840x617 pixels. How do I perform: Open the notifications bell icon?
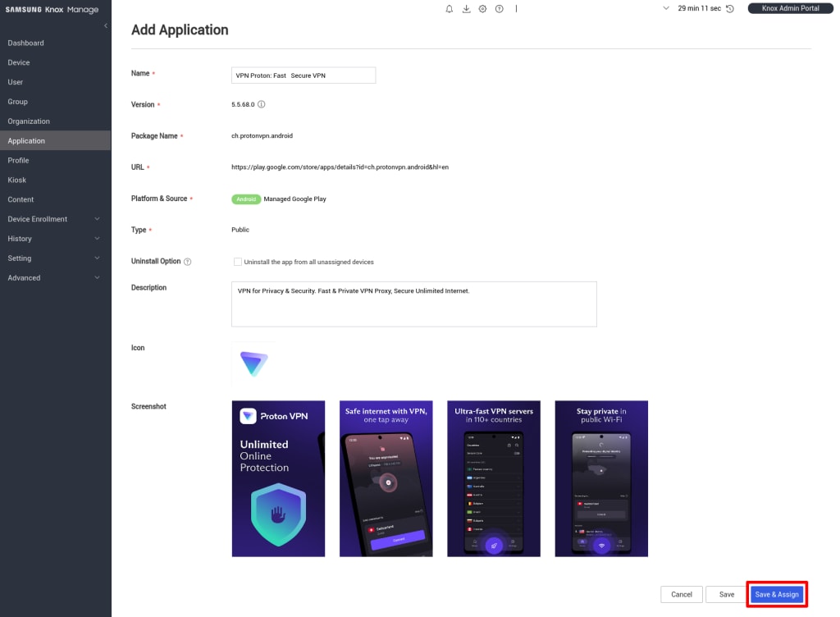(449, 8)
